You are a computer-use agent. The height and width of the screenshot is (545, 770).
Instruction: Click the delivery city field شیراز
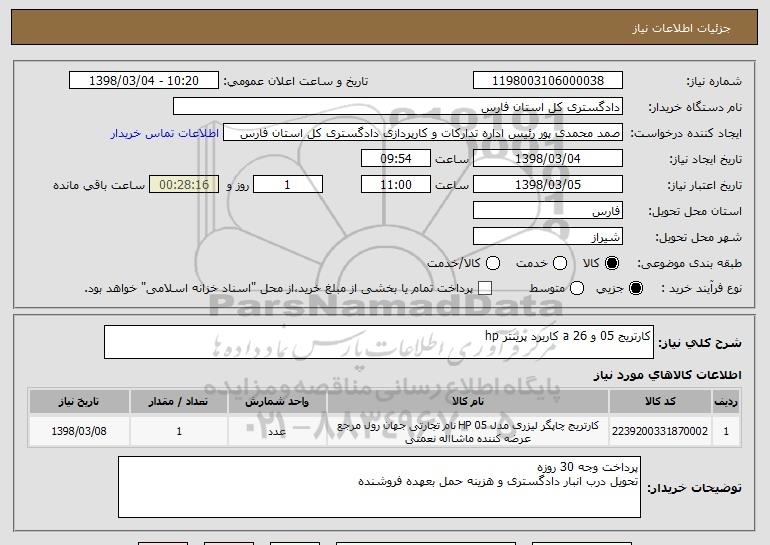pyautogui.click(x=548, y=237)
